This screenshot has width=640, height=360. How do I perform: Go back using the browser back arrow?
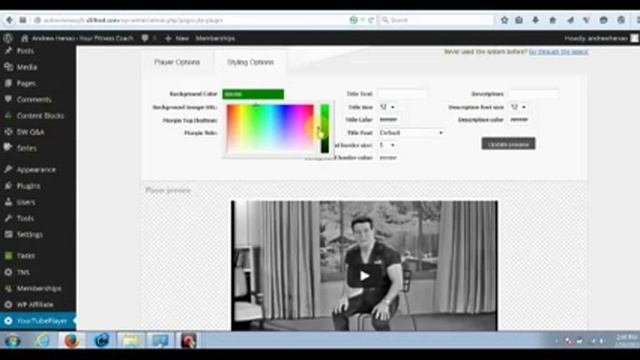9,20
